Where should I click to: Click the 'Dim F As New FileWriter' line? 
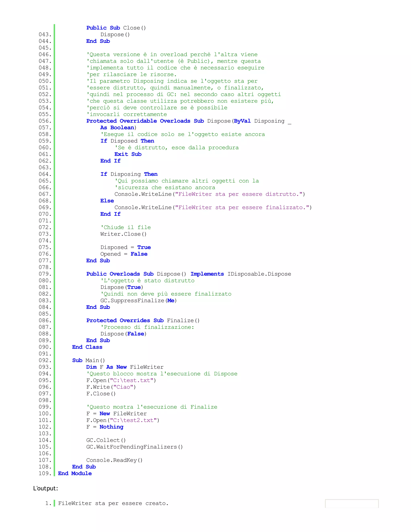tap(125, 367)
